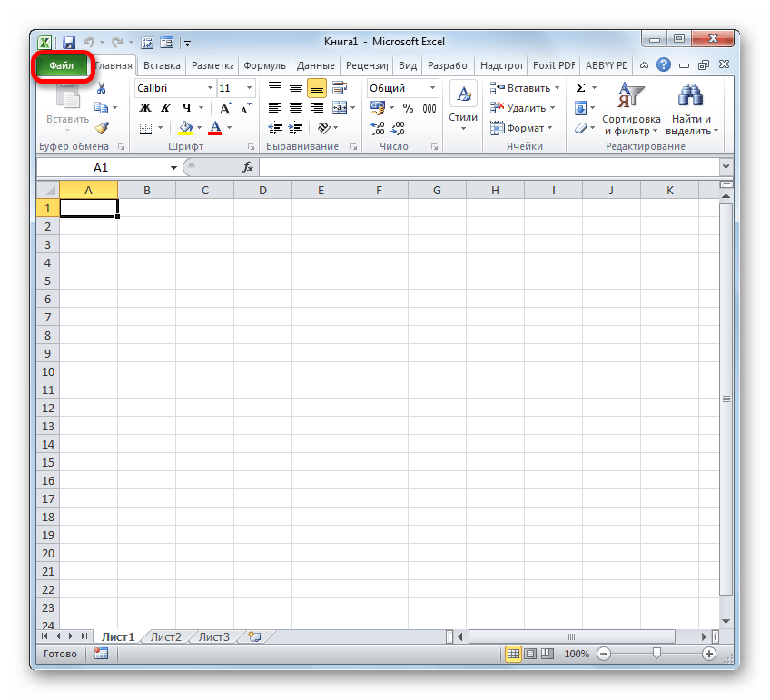Click the Redo arrow in quick access toolbar

117,43
